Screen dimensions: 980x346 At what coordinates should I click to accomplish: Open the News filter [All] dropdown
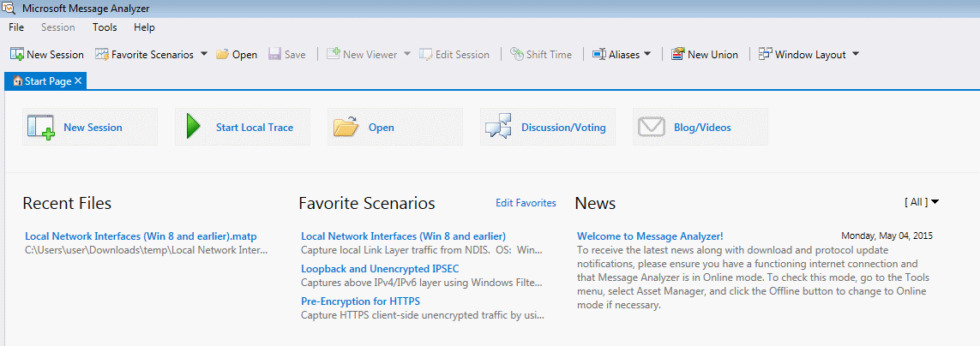pos(922,202)
